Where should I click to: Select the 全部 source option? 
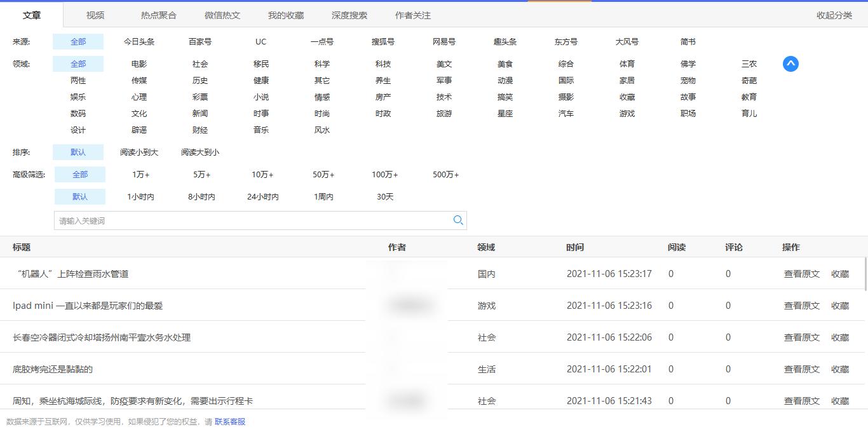click(x=79, y=41)
